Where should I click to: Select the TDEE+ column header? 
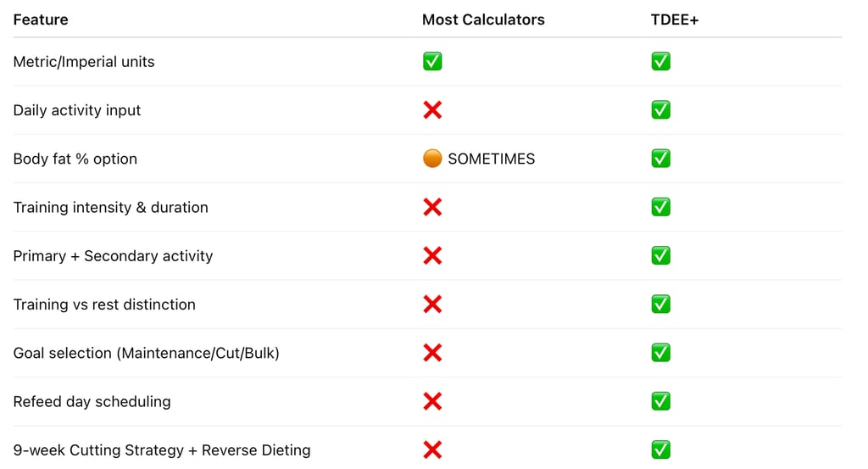pyautogui.click(x=674, y=20)
